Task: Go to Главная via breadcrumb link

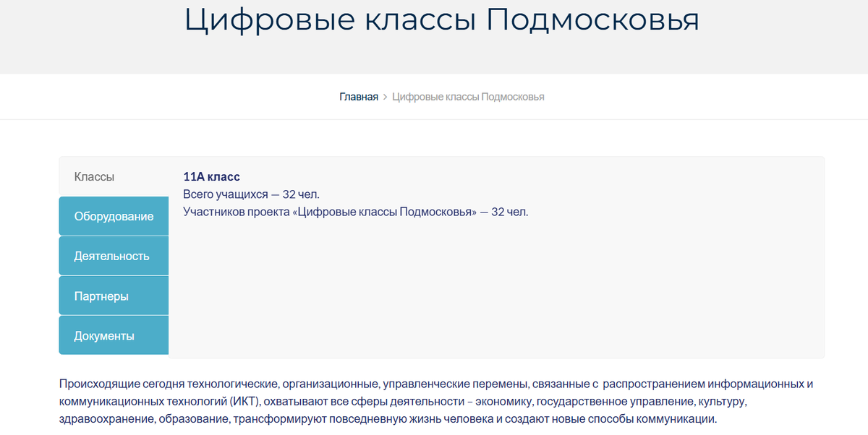Action: tap(358, 96)
